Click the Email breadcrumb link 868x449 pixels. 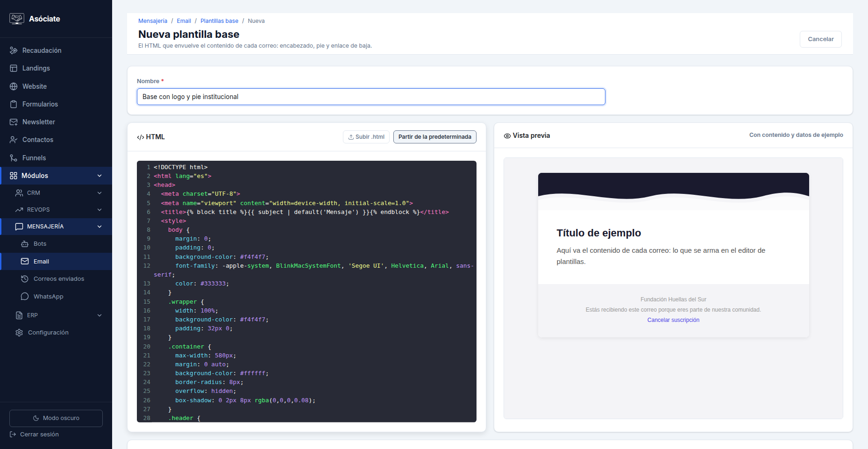coord(184,21)
